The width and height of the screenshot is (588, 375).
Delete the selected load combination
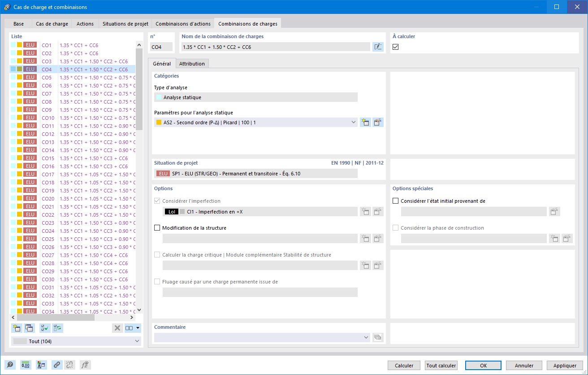117,328
